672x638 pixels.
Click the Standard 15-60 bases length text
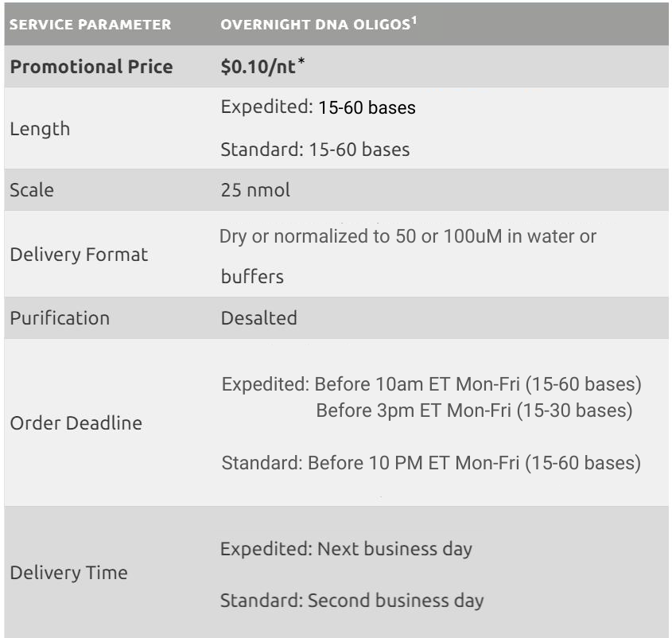click(x=316, y=150)
